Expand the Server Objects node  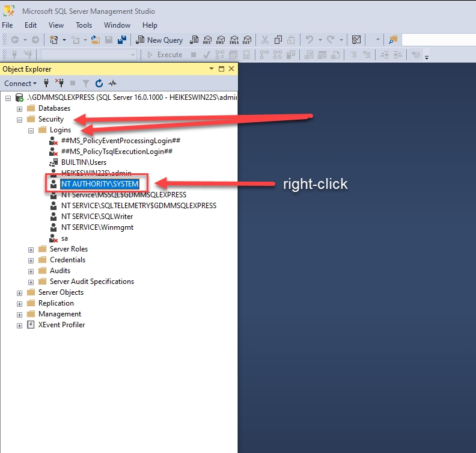pyautogui.click(x=19, y=293)
